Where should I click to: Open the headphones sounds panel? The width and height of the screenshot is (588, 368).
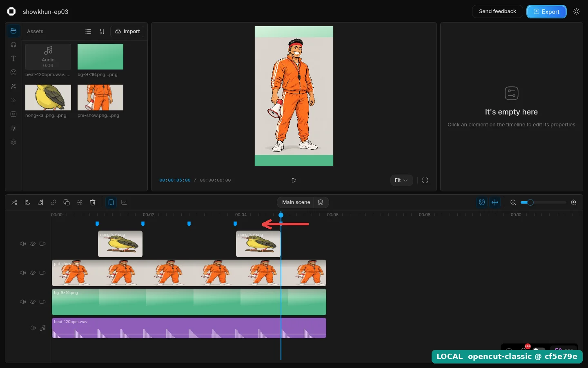point(13,45)
